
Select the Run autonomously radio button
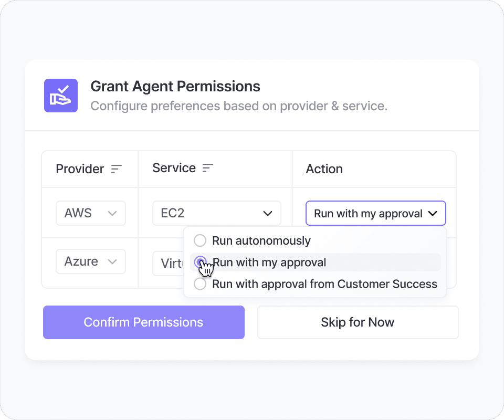200,241
